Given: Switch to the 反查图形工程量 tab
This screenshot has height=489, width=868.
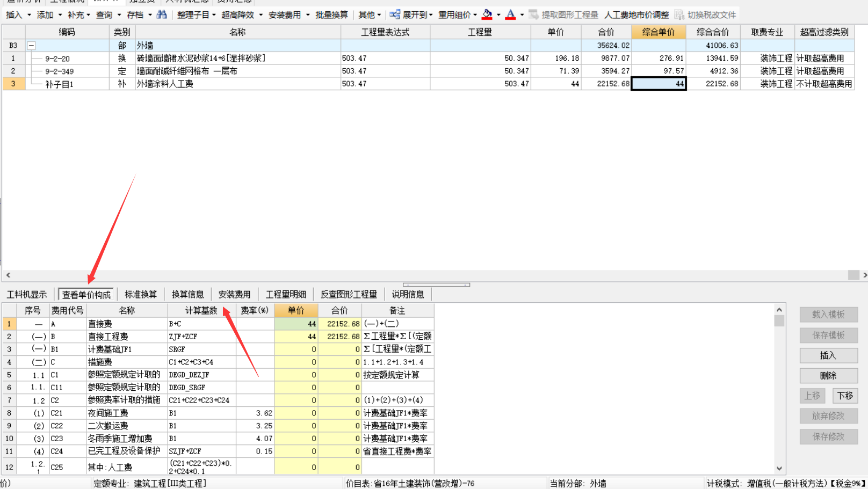Looking at the screenshot, I should click(x=349, y=294).
